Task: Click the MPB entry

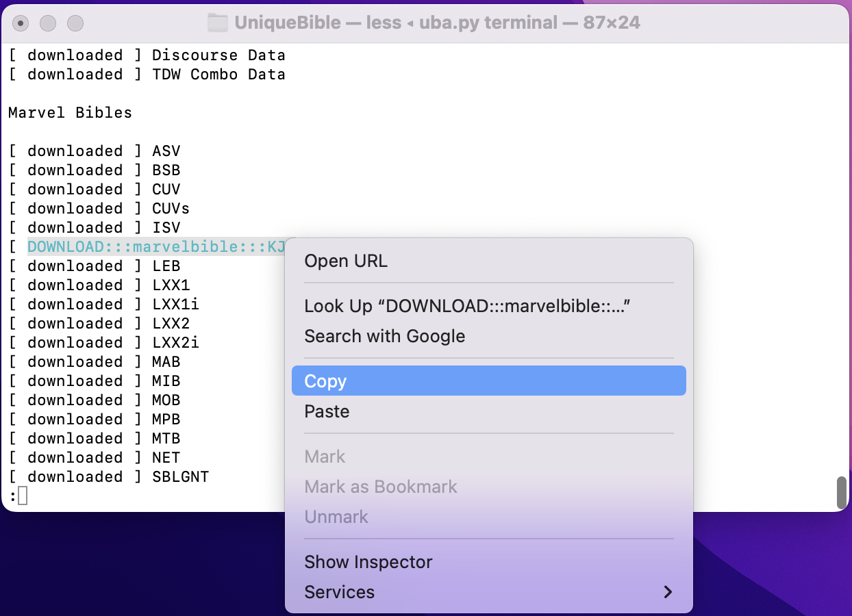Action: pos(95,419)
